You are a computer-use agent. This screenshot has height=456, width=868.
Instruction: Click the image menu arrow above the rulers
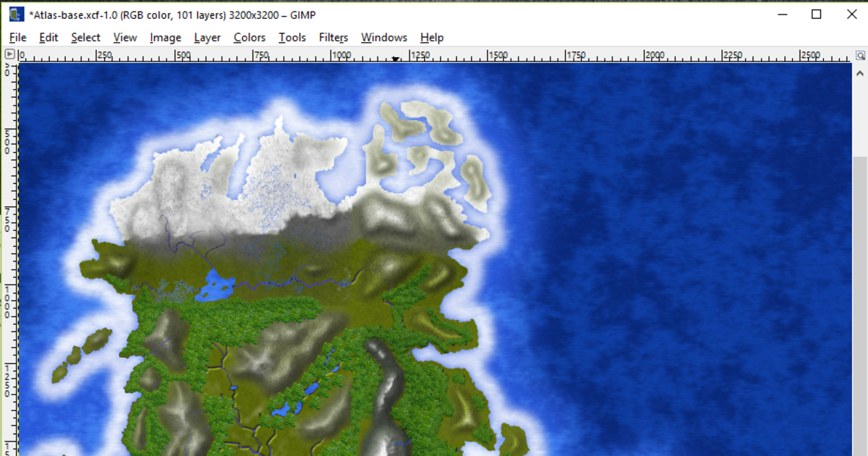(9, 54)
